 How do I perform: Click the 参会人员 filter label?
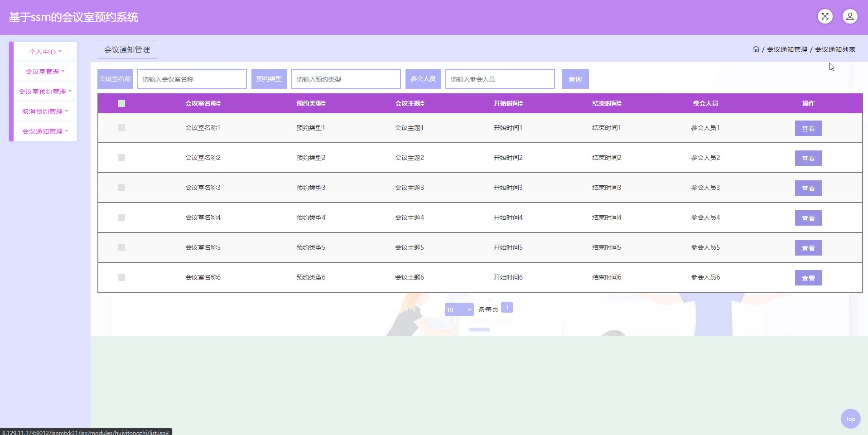(x=423, y=79)
